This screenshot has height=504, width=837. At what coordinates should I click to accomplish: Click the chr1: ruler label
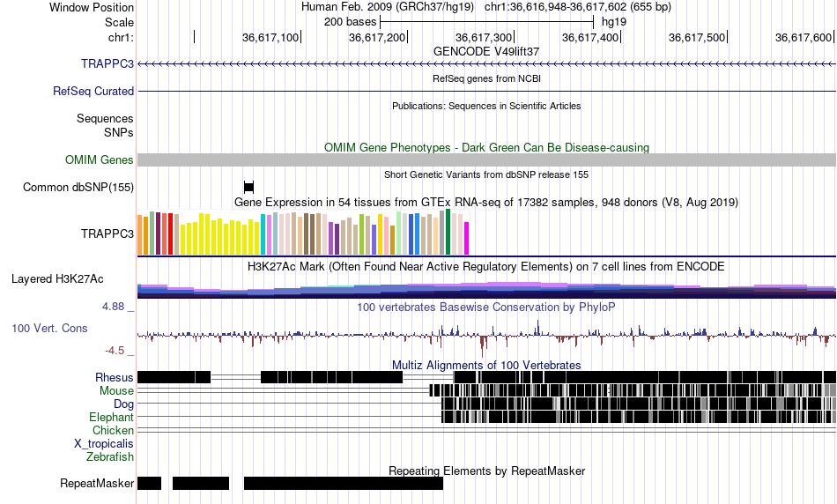click(121, 37)
